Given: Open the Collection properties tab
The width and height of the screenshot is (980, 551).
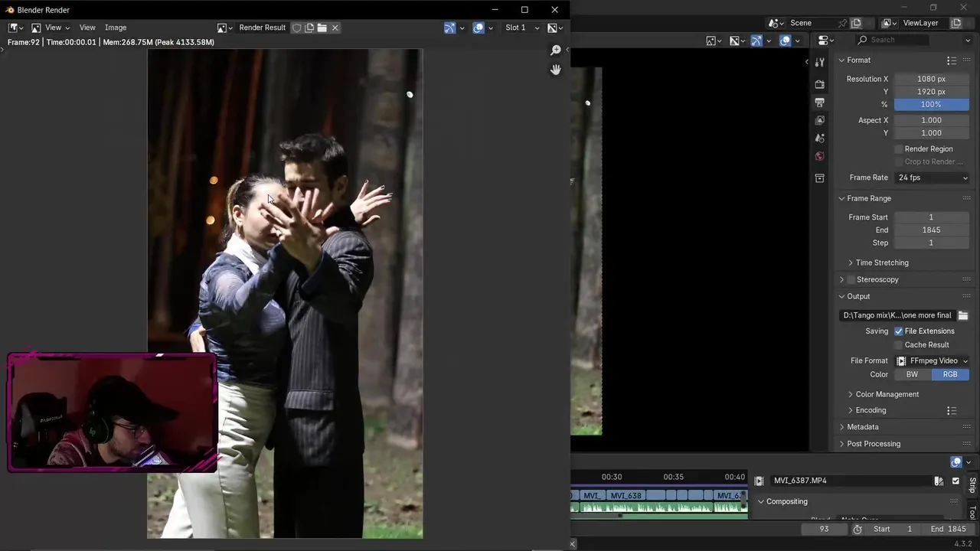Looking at the screenshot, I should click(820, 178).
